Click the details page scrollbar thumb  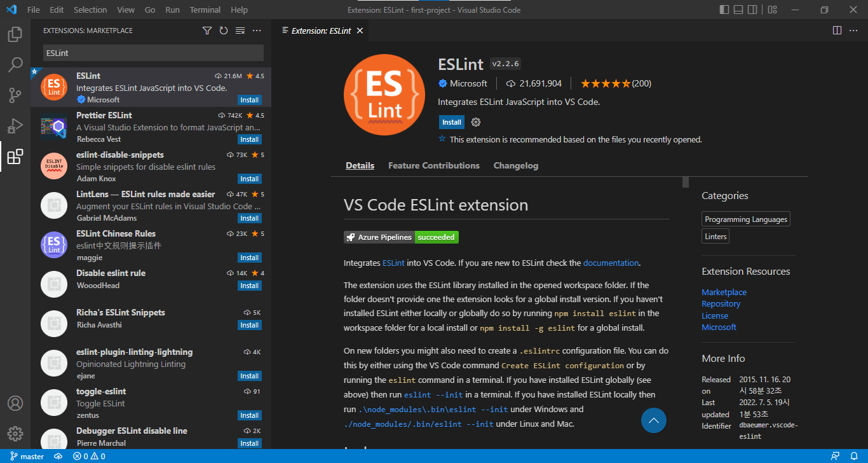click(686, 183)
